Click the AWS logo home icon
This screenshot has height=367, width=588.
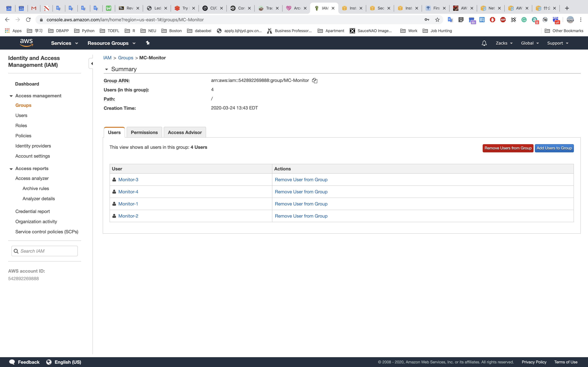[26, 43]
